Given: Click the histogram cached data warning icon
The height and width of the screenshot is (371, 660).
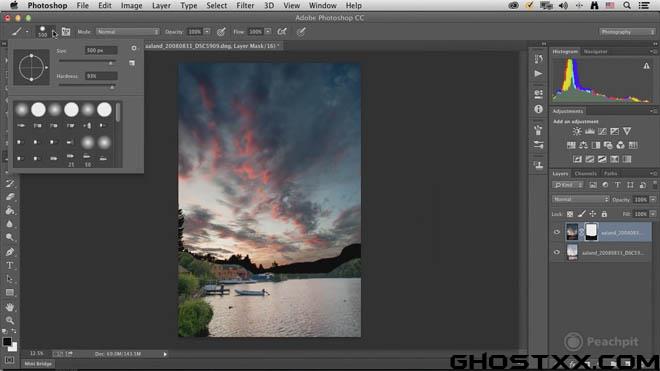Looking at the screenshot, I should click(x=646, y=66).
